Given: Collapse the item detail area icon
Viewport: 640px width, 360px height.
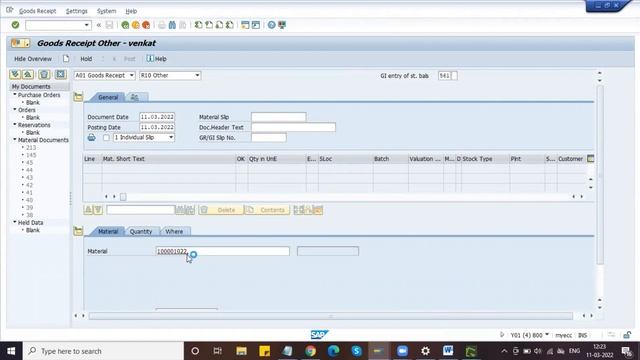Looking at the screenshot, I should pos(78,231).
